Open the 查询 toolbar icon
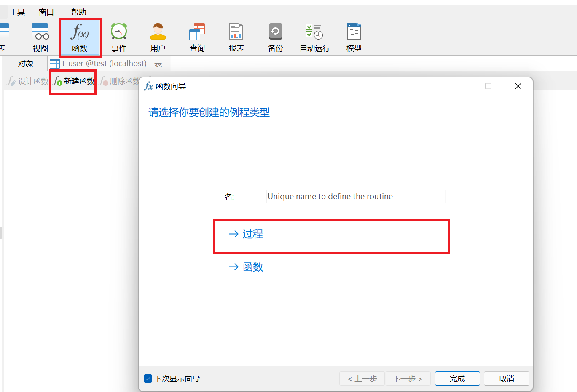 tap(197, 37)
